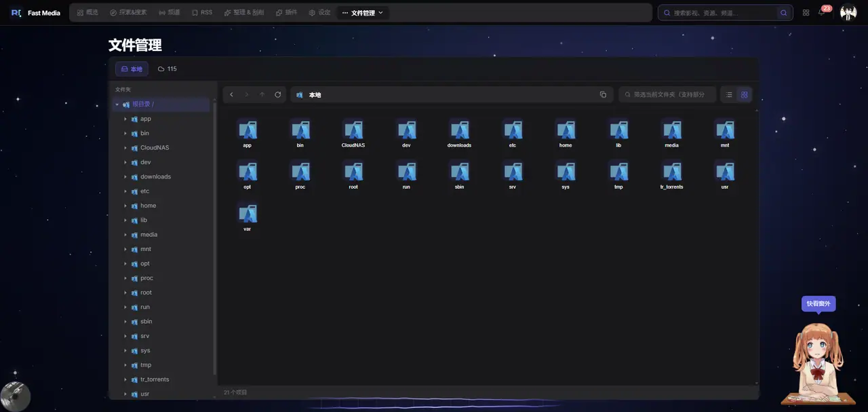Open the app folder icon in grid

pyautogui.click(x=248, y=130)
